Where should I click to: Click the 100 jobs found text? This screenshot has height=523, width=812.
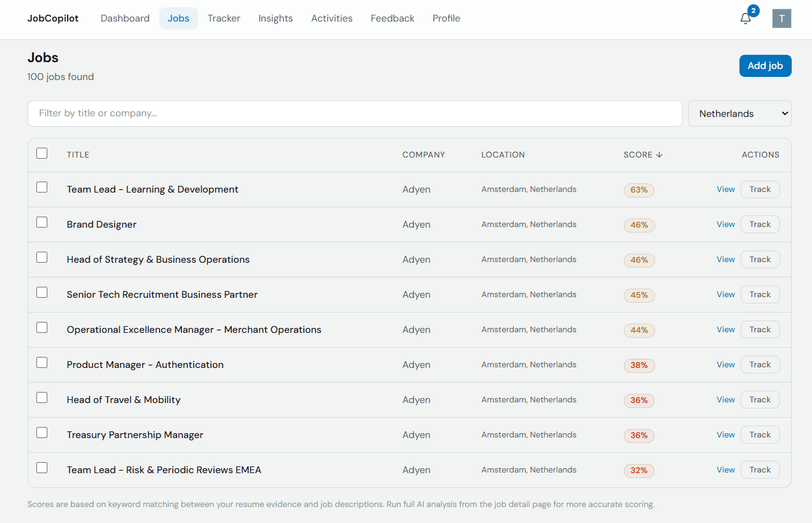(x=61, y=77)
